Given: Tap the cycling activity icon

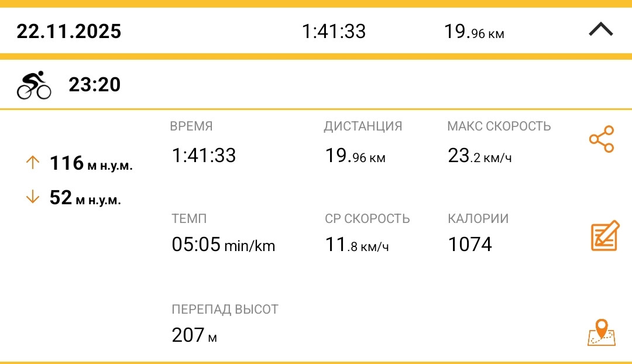Looking at the screenshot, I should [x=34, y=85].
